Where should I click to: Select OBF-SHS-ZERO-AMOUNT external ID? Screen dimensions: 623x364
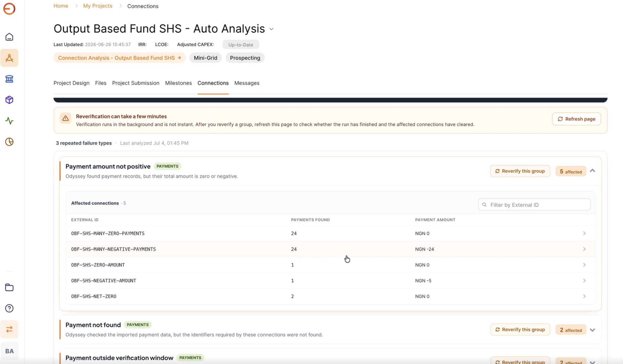(98, 265)
